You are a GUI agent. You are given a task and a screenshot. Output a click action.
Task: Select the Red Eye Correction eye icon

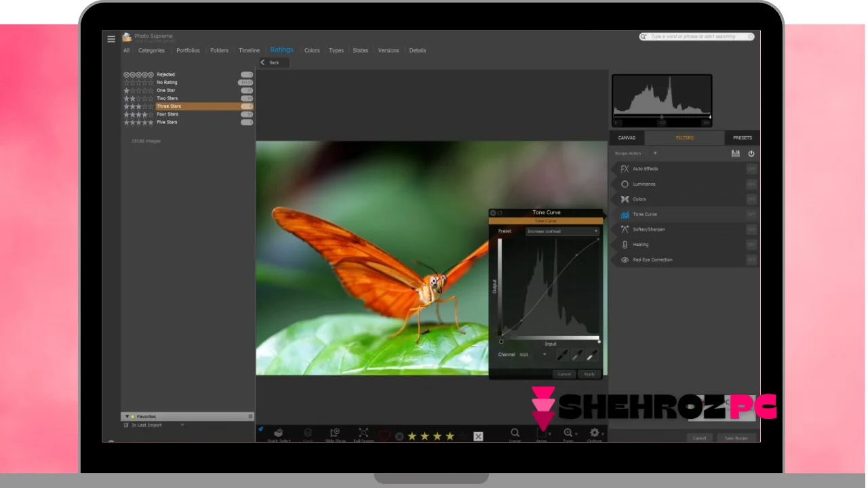(625, 260)
